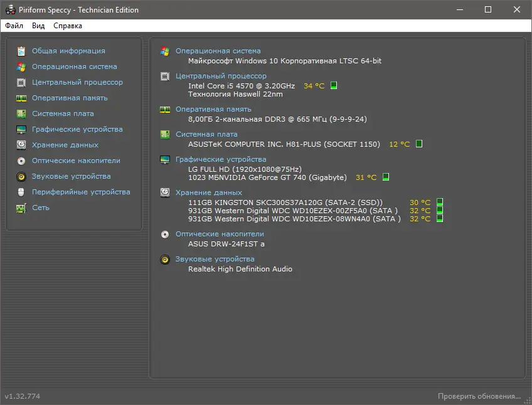Click the CPU chip icon in summary panel
This screenshot has height=405, width=532.
(x=165, y=76)
